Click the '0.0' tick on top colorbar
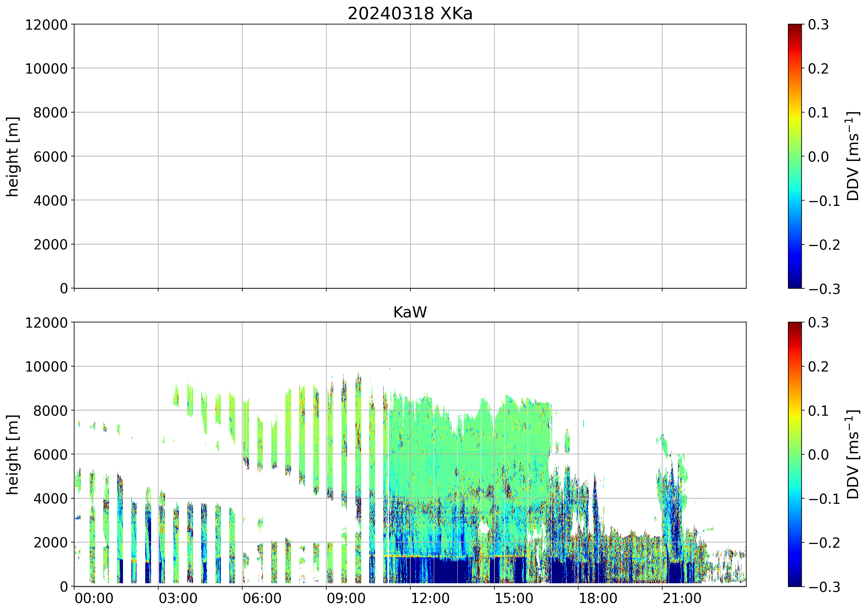The image size is (868, 612). (818, 157)
